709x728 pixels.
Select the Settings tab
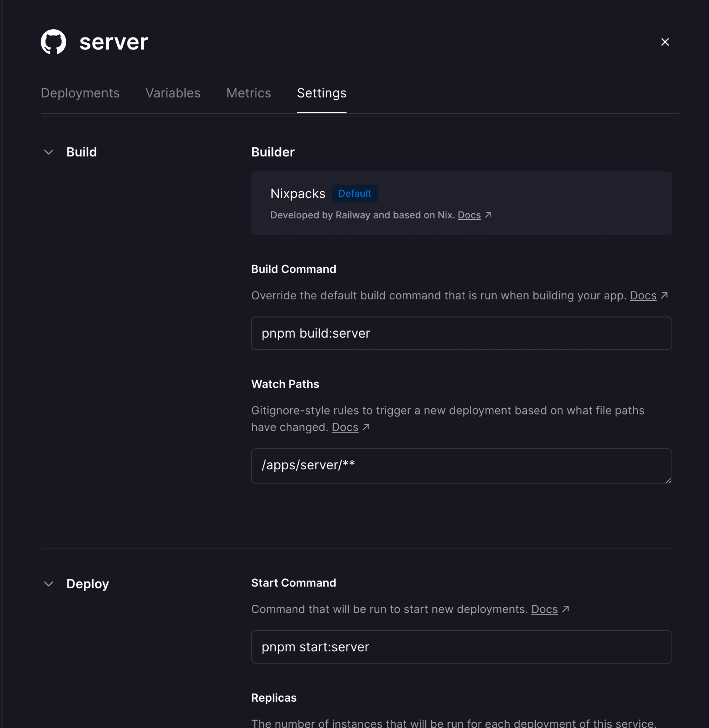tap(322, 93)
